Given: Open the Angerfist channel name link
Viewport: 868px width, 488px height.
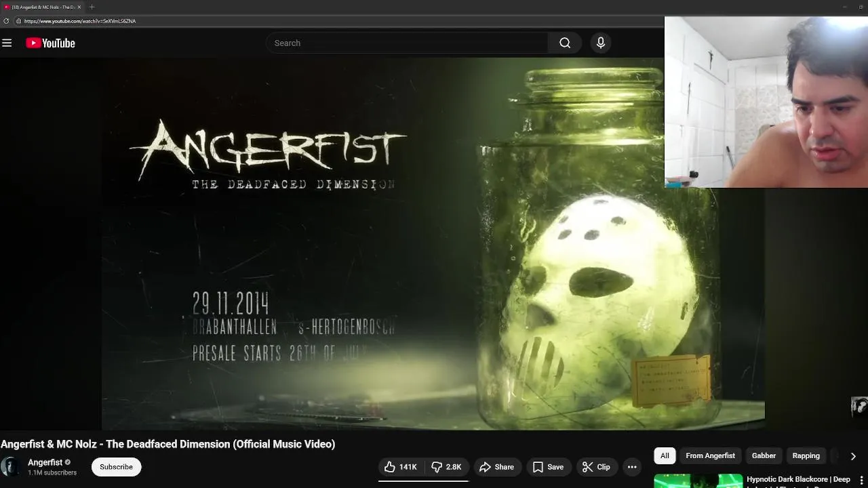Looking at the screenshot, I should [45, 462].
